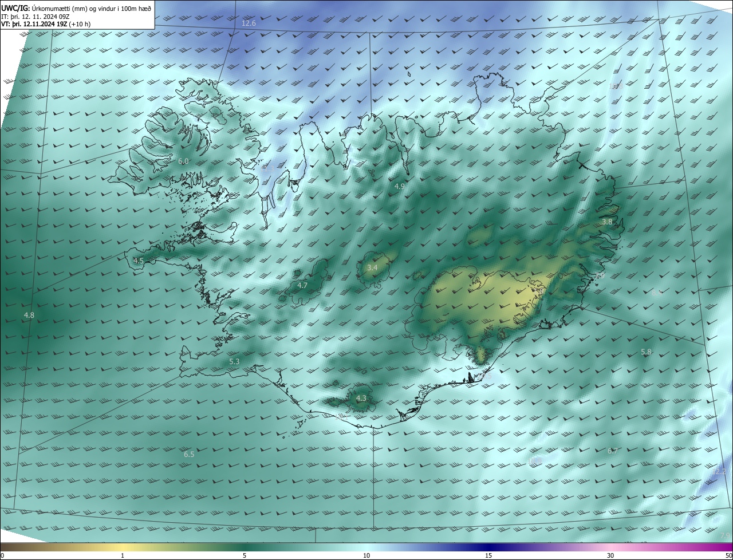This screenshot has height=560, width=733.
Task: Click the 12.6 value label on the map
Action: pos(249,23)
